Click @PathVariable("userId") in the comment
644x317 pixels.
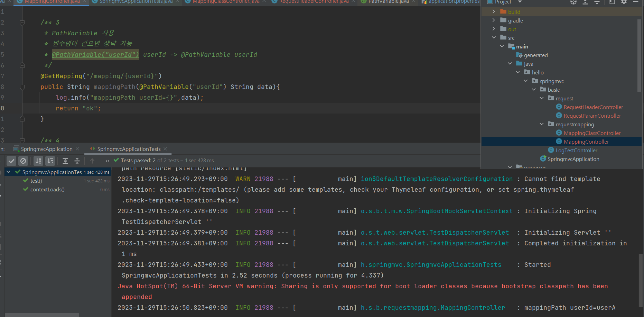tap(95, 55)
